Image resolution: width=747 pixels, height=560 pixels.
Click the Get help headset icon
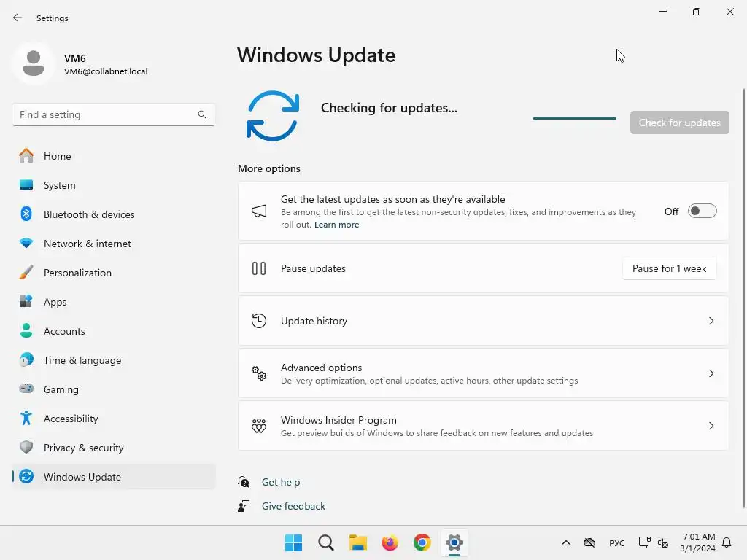click(244, 482)
